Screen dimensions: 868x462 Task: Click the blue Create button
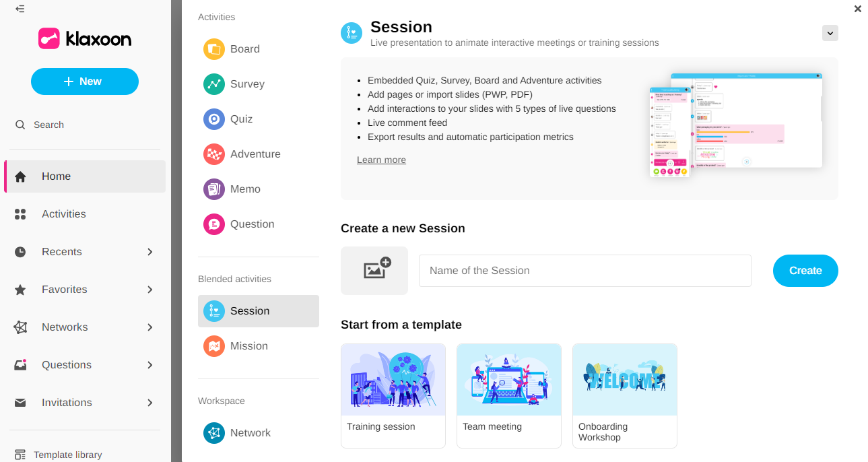[805, 271]
